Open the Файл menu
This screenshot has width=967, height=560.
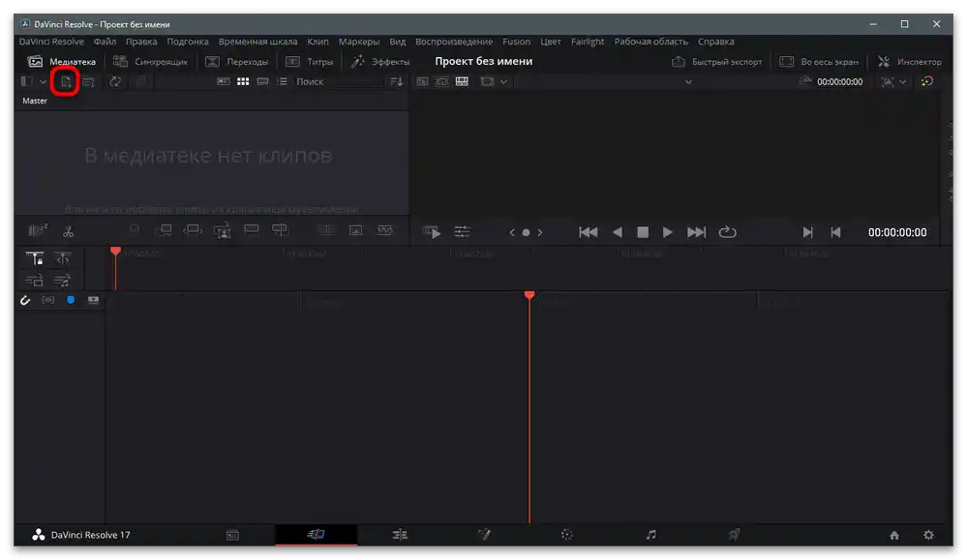pyautogui.click(x=105, y=42)
